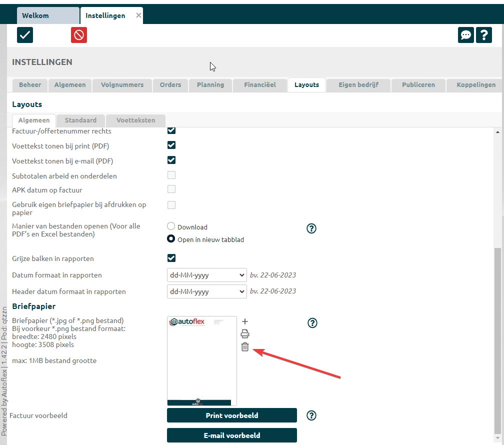Screen dimensions: 504x445
Task: Click the green checkmark save icon
Action: point(25,35)
